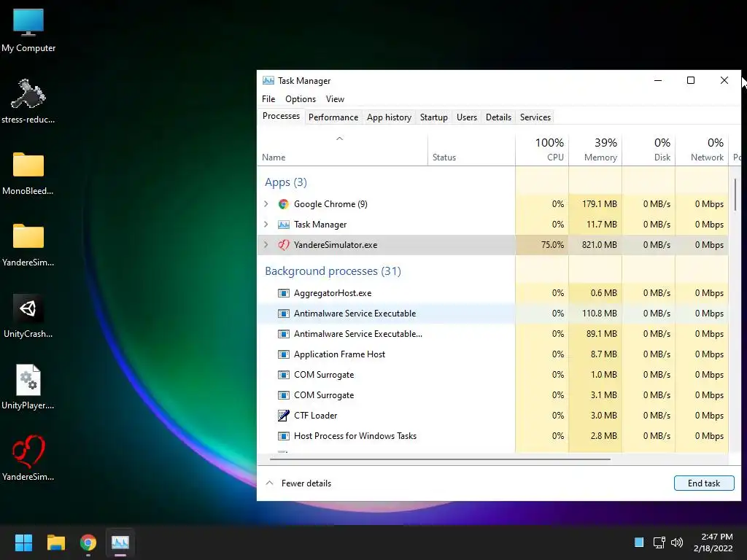Click icon of Antimalware Service Executable 110.8 MB row
The width and height of the screenshot is (747, 560).
[284, 314]
